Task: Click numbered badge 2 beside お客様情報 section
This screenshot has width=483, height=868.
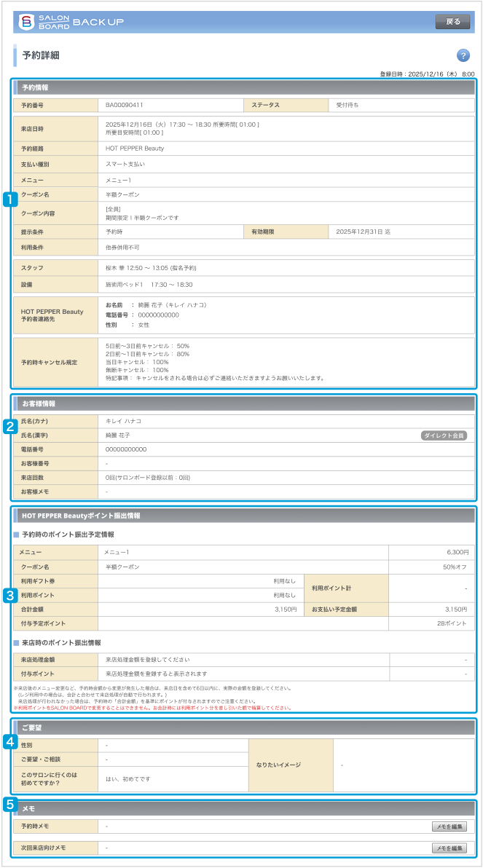Action: (10, 427)
